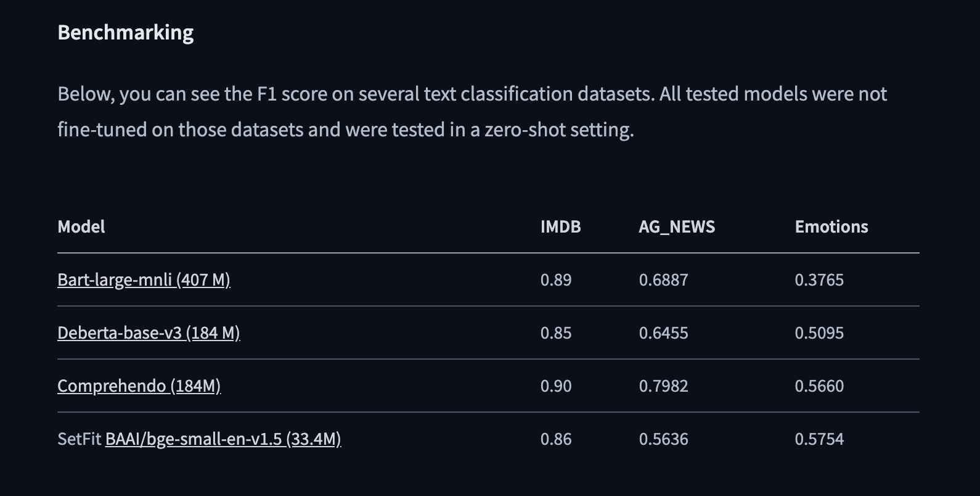Visit the BAAI/bge-small-en-v1.5 (33.4M) link
This screenshot has height=496, width=980.
tap(223, 439)
